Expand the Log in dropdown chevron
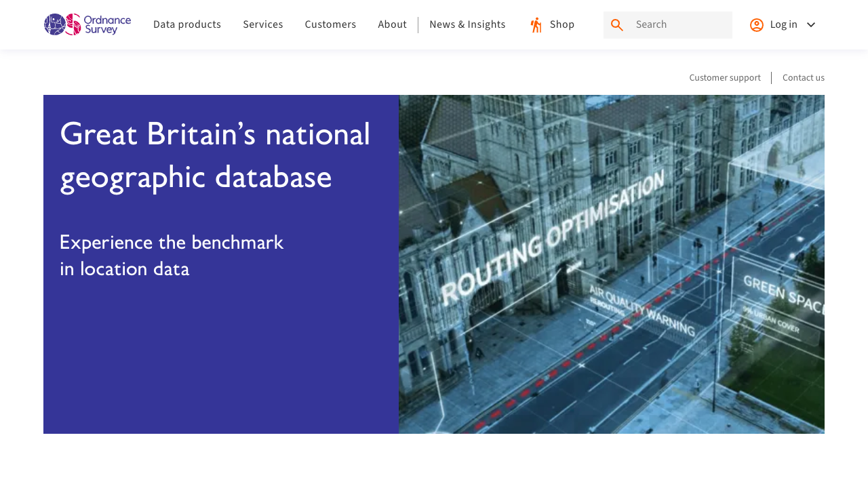This screenshot has width=868, height=488. click(811, 25)
